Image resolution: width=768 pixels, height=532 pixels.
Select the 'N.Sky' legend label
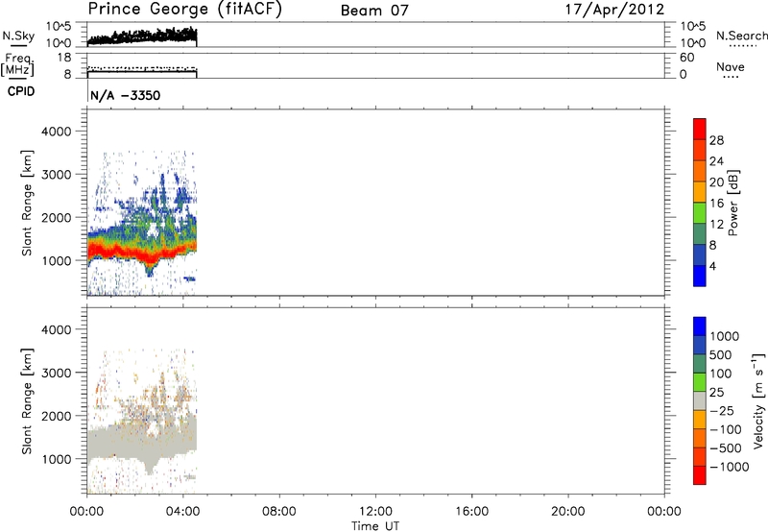tap(18, 36)
